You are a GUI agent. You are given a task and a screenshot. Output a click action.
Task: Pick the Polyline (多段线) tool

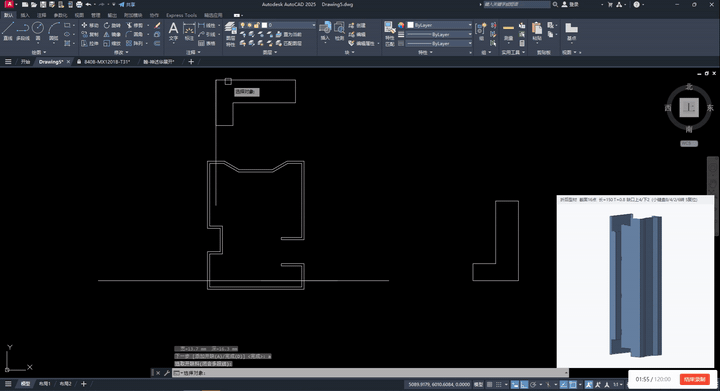[x=22, y=31]
